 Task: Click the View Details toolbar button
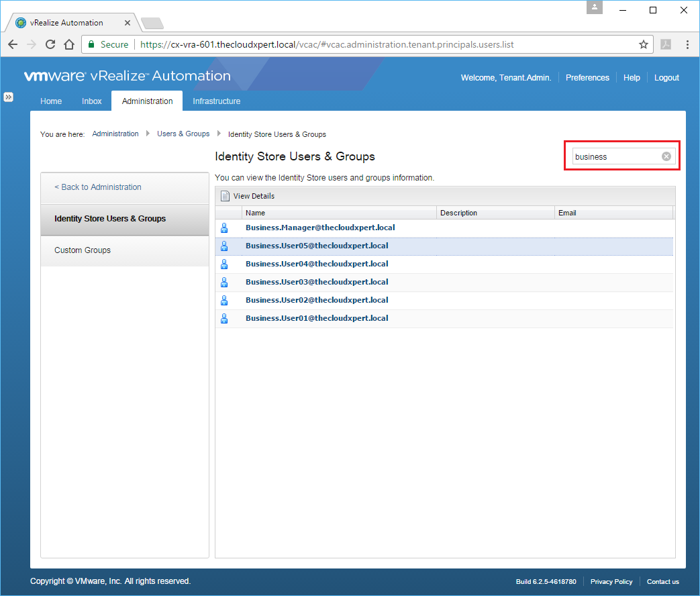[x=248, y=196]
